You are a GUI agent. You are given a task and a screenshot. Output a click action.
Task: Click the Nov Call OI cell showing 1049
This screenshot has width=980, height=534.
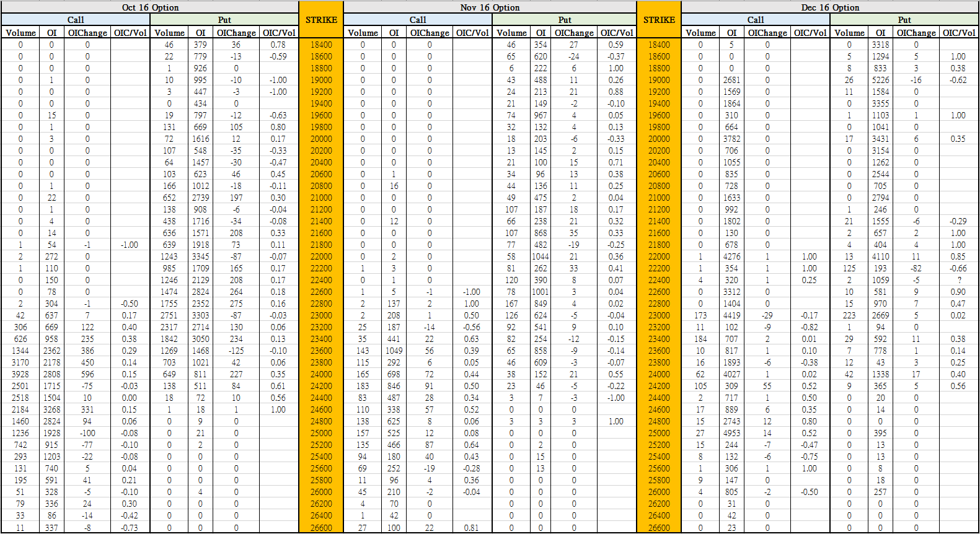(394, 351)
